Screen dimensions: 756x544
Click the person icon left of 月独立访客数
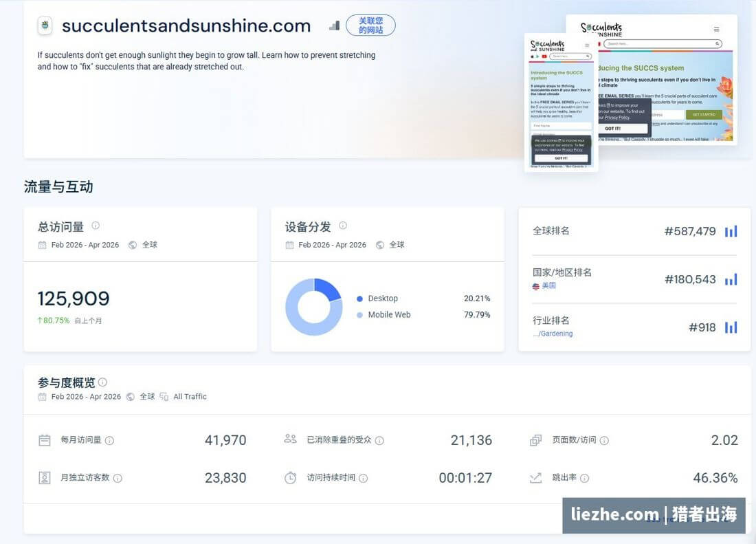click(x=45, y=478)
